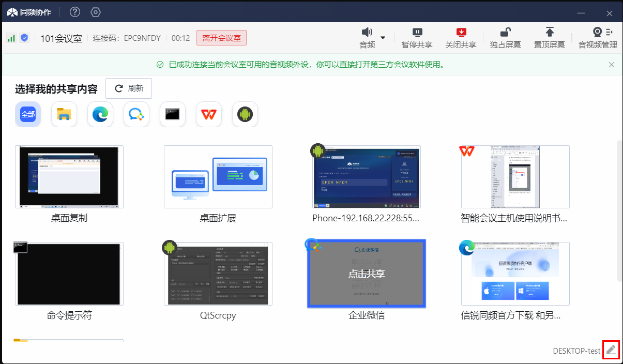This screenshot has width=623, height=364.
Task: Click the blue security shield icon
Action: [24, 38]
